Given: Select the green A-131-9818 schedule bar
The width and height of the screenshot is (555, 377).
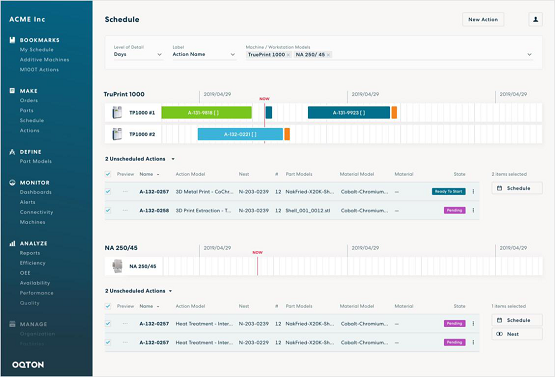Looking at the screenshot, I should click(207, 113).
